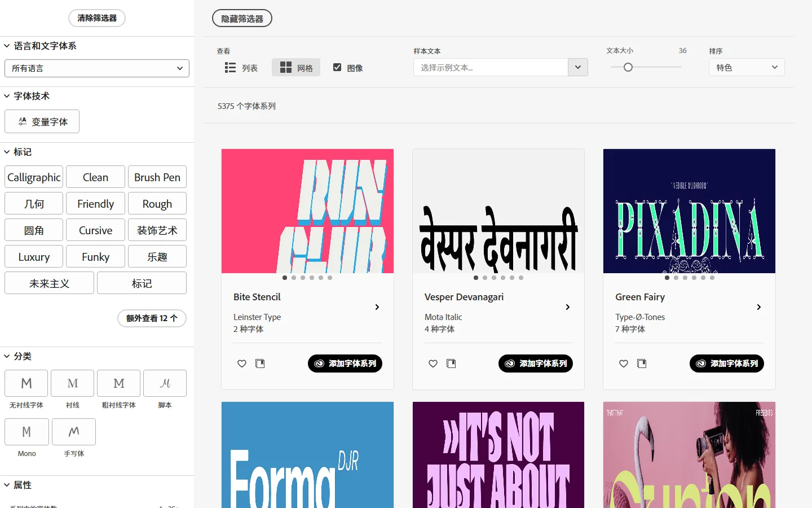
Task: Favorite Green Fairy with the heart icon
Action: coord(624,364)
